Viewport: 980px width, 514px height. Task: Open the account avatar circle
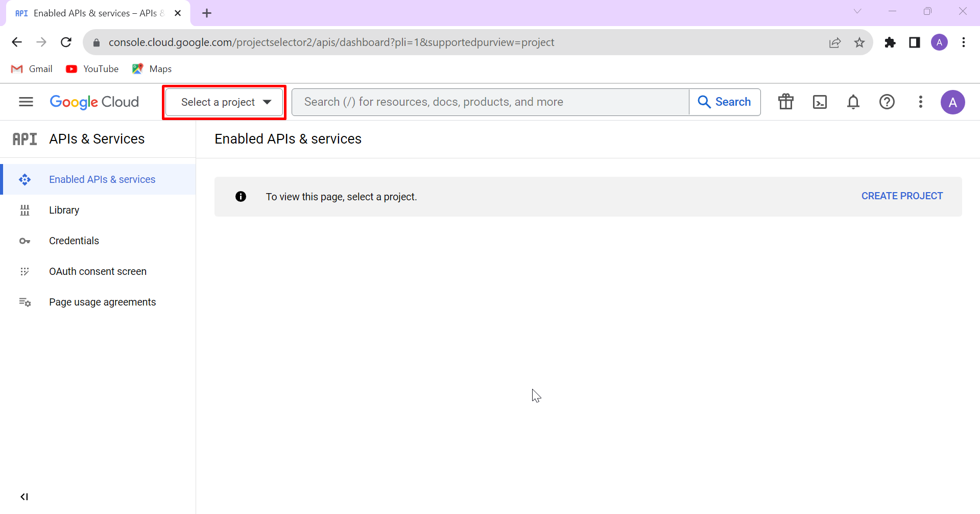click(953, 102)
